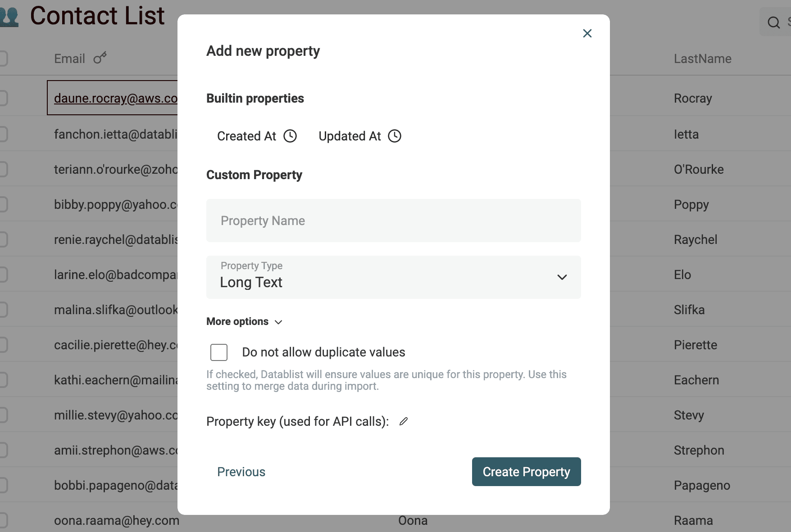
Task: Click the clock icon next to Created At
Action: coord(290,136)
